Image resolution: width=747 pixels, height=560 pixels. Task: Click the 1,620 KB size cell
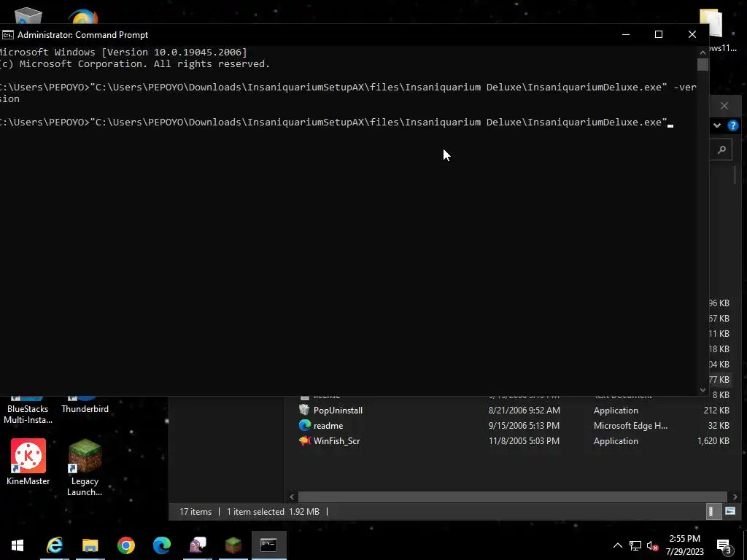713,440
